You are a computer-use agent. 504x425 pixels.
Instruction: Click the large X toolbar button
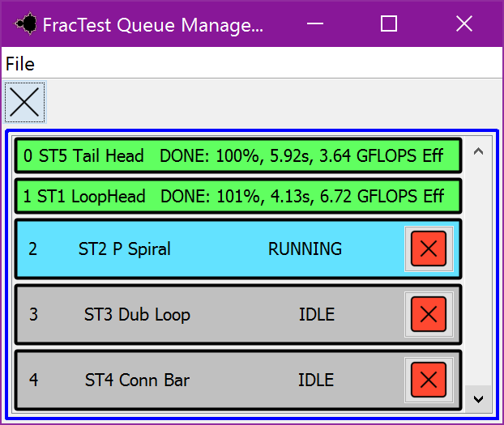pos(25,102)
